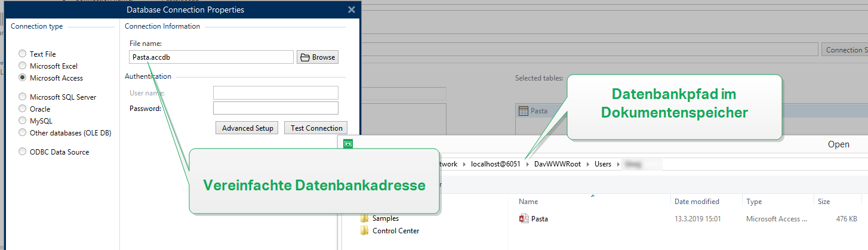This screenshot has width=868, height=250.
Task: Focus the User name input field
Action: click(x=276, y=92)
